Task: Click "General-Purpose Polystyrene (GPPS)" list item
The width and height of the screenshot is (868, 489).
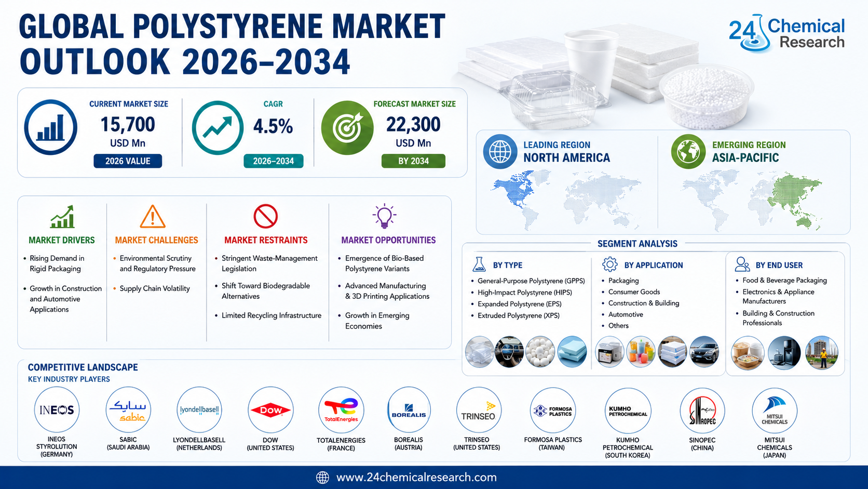Action: click(x=531, y=281)
